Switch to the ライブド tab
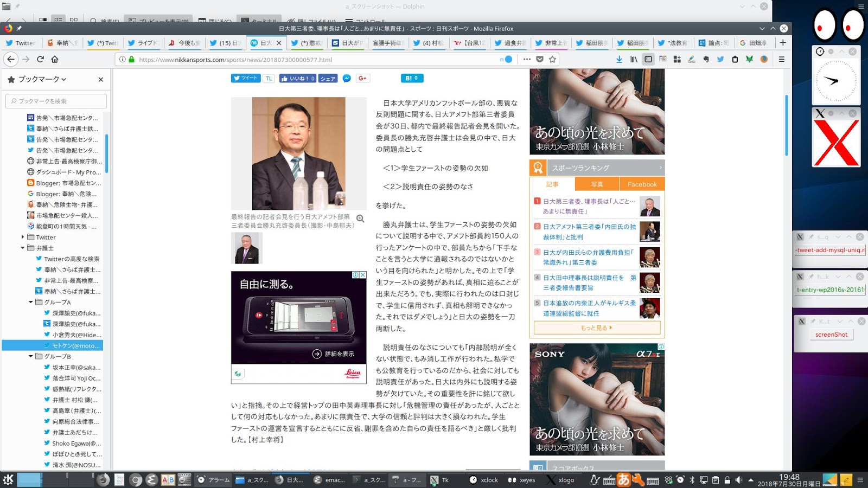 coord(144,43)
